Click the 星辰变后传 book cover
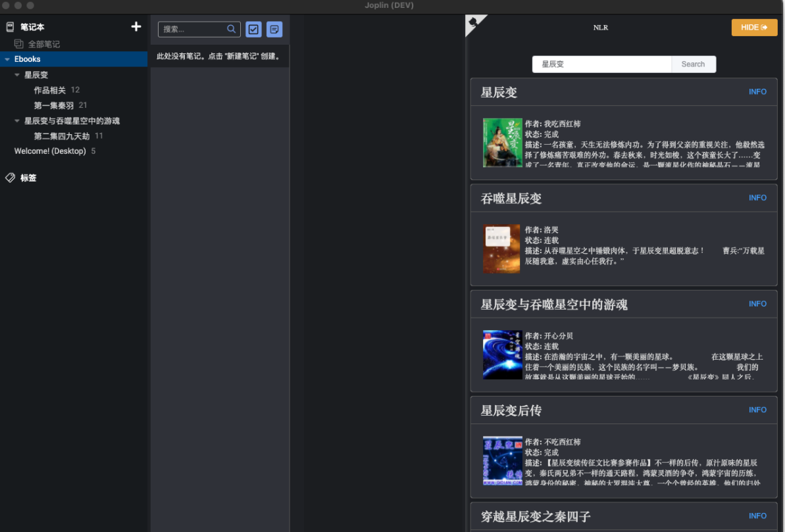This screenshot has height=532, width=785. [x=502, y=461]
